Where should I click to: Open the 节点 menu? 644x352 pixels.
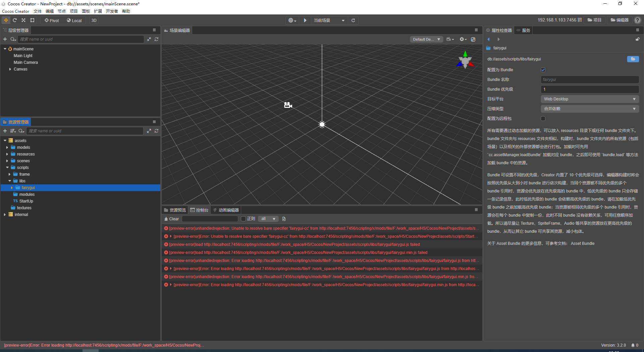coord(62,11)
